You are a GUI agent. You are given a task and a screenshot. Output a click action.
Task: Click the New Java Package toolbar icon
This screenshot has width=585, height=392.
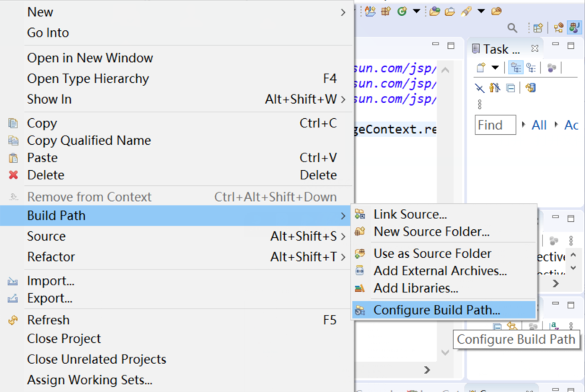pos(386,12)
